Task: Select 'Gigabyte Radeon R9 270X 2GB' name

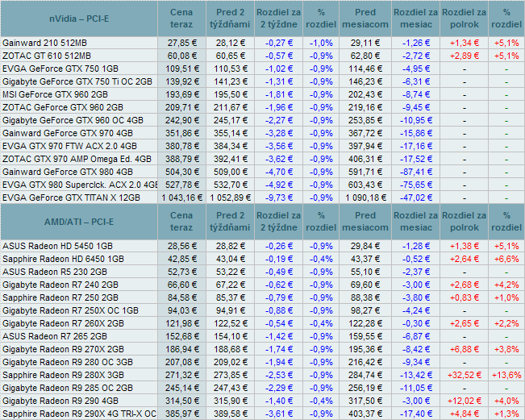Action: (63, 349)
